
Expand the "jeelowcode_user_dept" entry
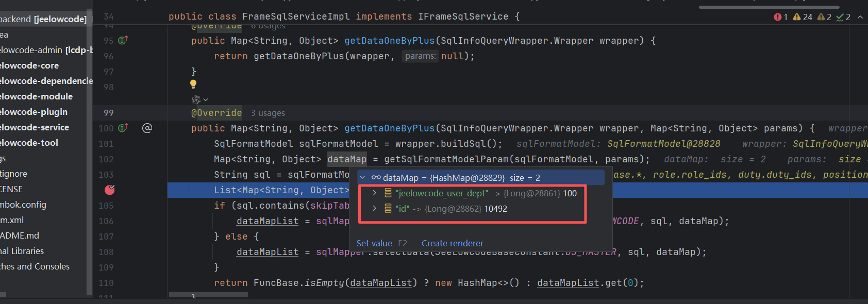(x=375, y=193)
